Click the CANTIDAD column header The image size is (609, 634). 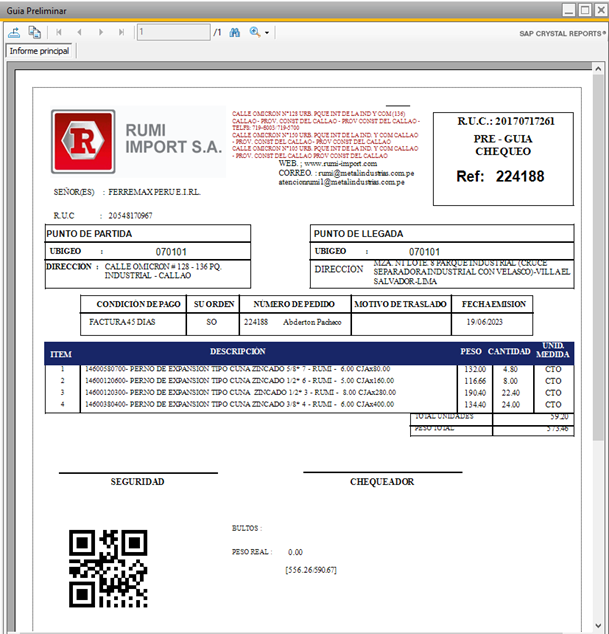coord(509,351)
